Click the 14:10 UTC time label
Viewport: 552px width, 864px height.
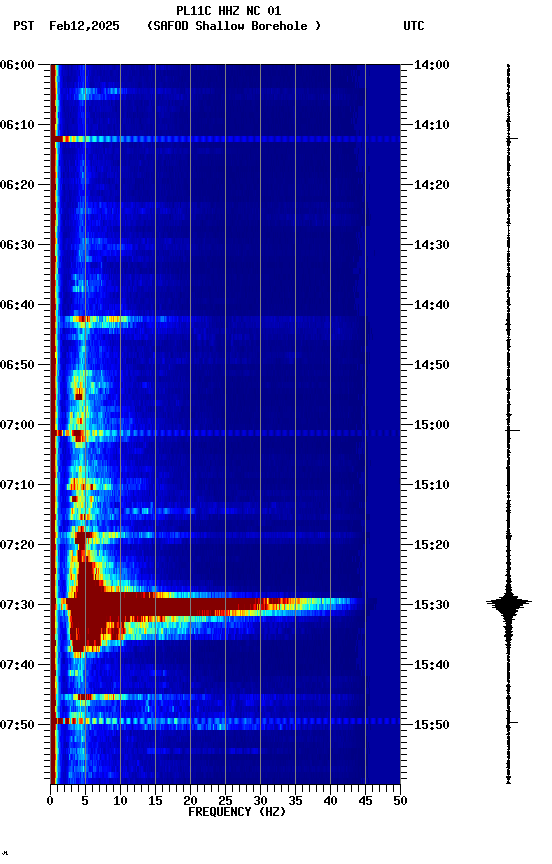coord(432,125)
